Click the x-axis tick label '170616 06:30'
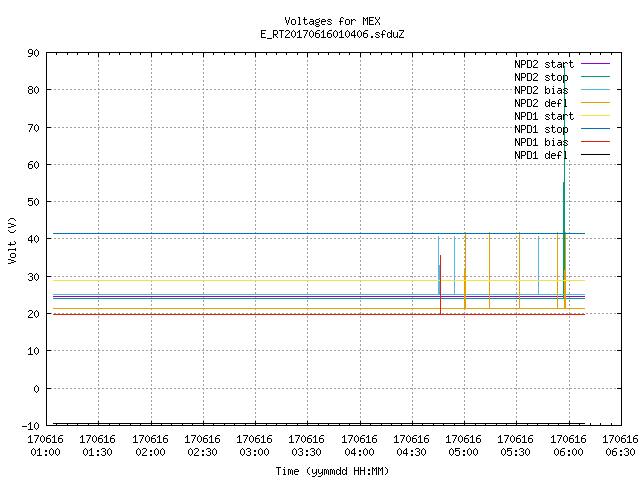This screenshot has width=640, height=480. 620,446
